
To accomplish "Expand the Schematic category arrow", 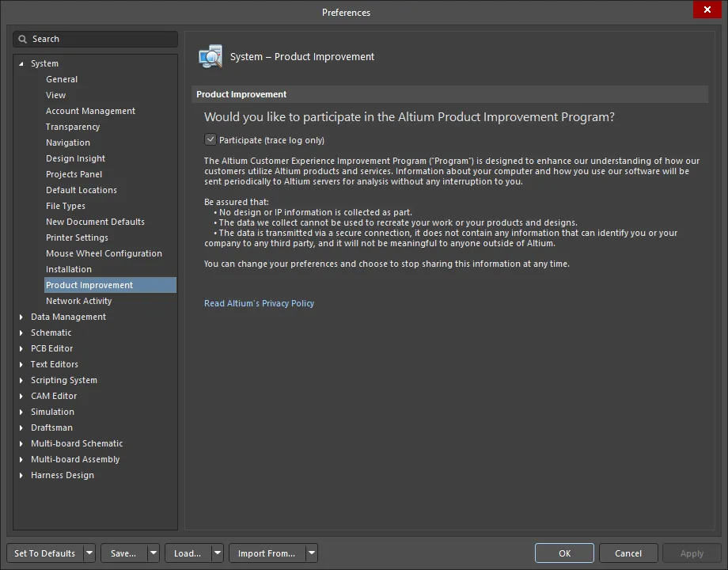I will [x=21, y=332].
